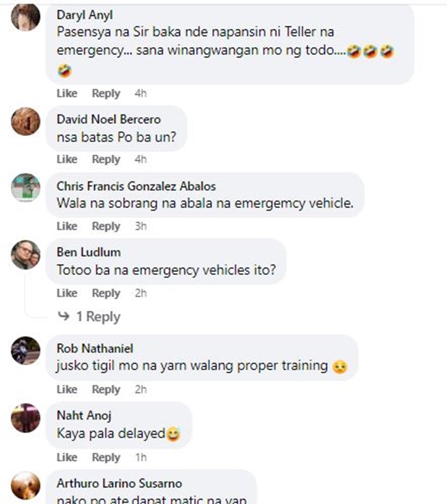Like Chris Francis Gonzalez Abalos's comment
The width and height of the screenshot is (447, 504).
pos(67,226)
